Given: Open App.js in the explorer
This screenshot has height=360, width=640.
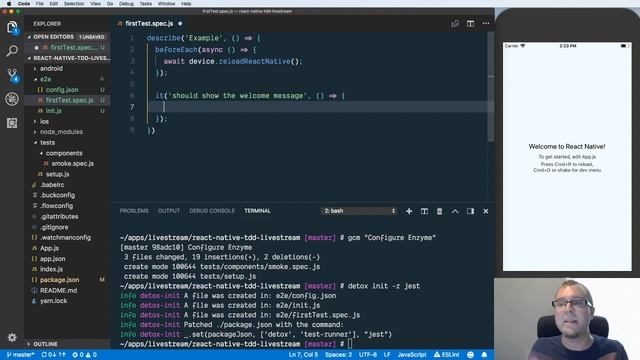Looking at the screenshot, I should tap(49, 248).
